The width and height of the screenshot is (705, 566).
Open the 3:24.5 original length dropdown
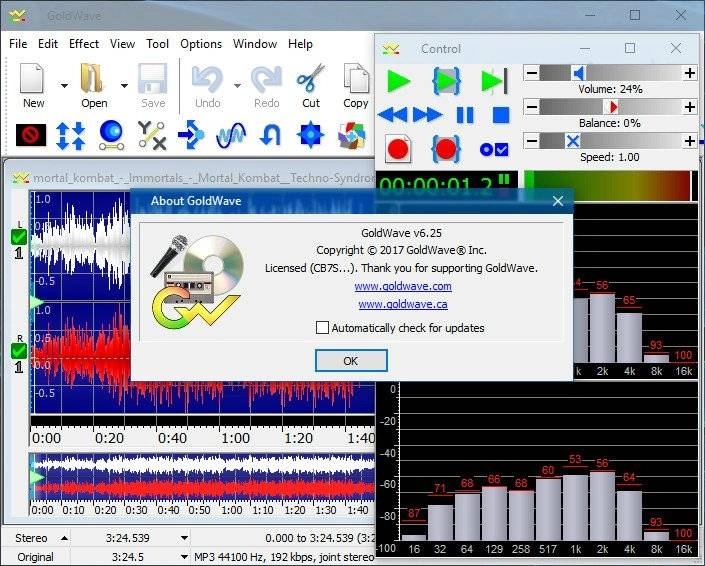[184, 557]
